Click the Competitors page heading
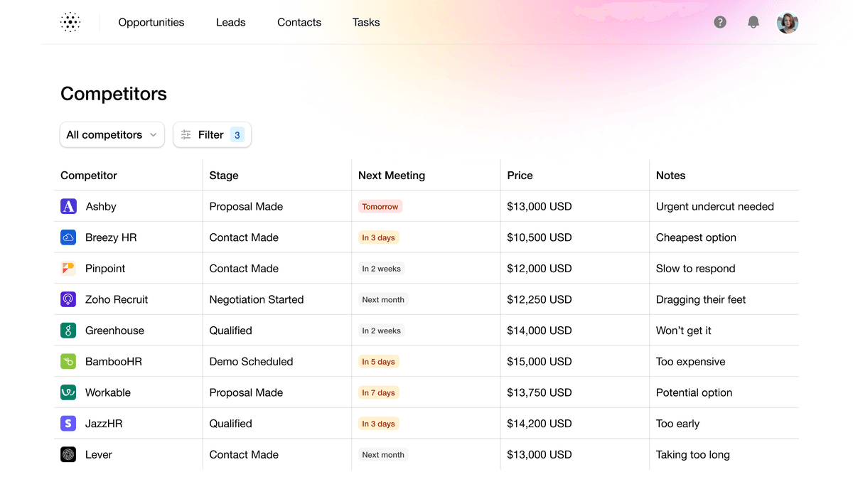853x504 pixels. coord(114,94)
